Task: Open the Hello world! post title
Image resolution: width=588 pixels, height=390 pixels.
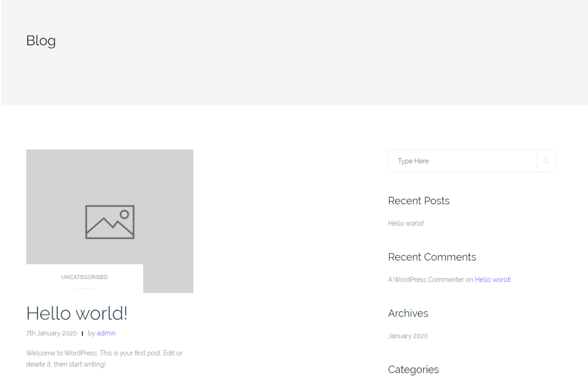Action: [77, 313]
